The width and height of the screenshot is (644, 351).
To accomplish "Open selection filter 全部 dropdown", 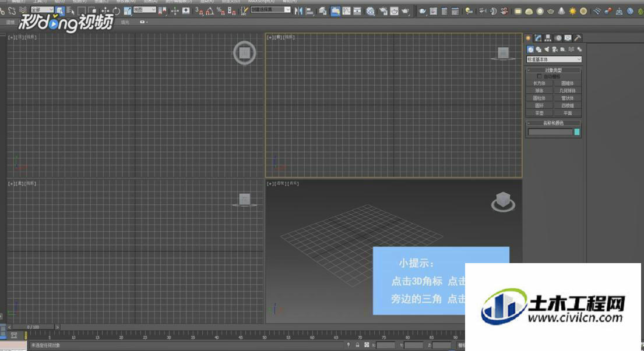I will pyautogui.click(x=43, y=9).
